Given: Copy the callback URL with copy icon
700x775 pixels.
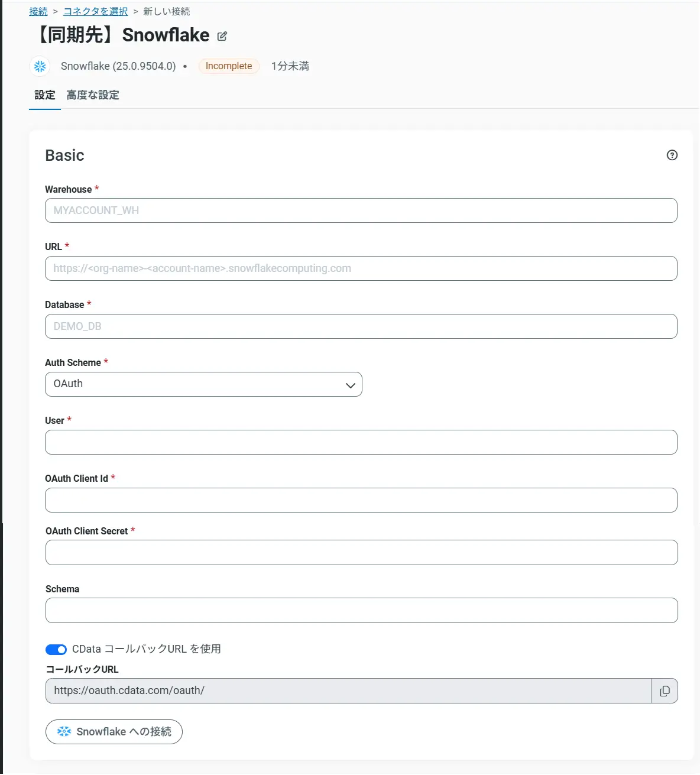Looking at the screenshot, I should tap(665, 691).
